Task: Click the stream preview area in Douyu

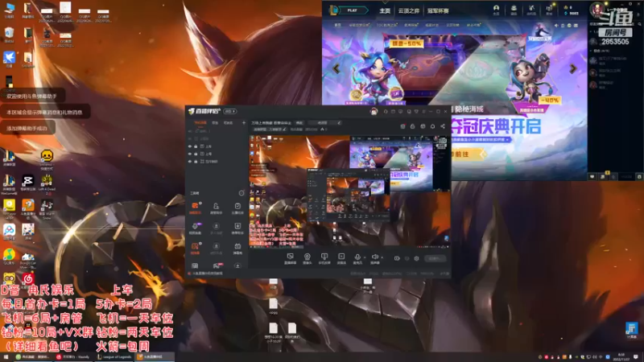Action: pos(349,191)
